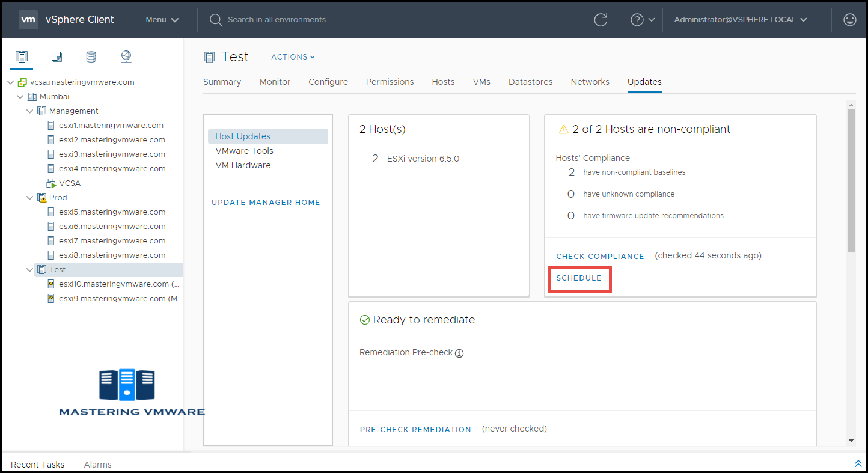Switch to the Configure tab
Viewport: 868px width, 473px height.
(x=328, y=82)
